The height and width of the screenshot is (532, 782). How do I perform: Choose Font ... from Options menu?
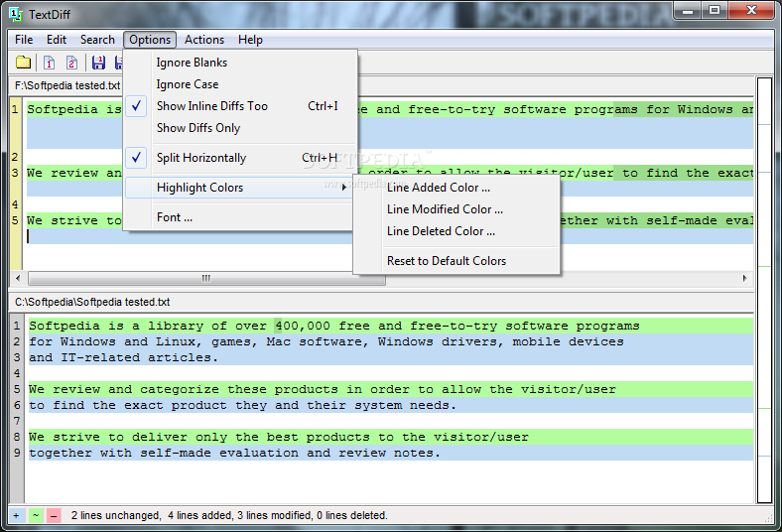pyautogui.click(x=238, y=217)
